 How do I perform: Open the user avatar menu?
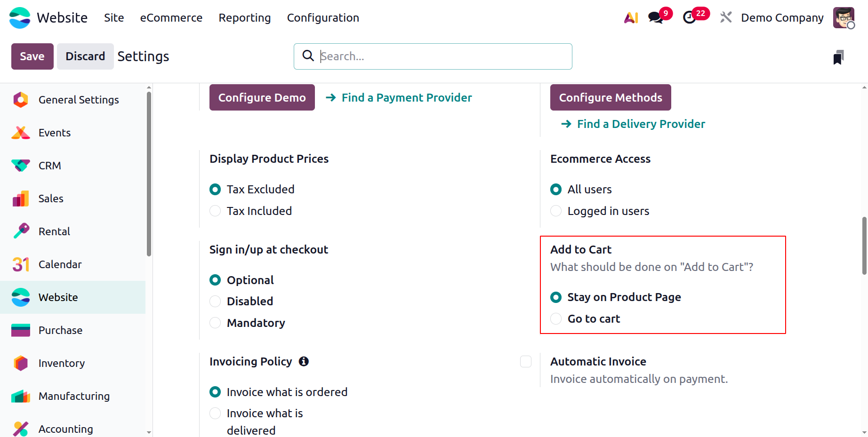click(843, 18)
